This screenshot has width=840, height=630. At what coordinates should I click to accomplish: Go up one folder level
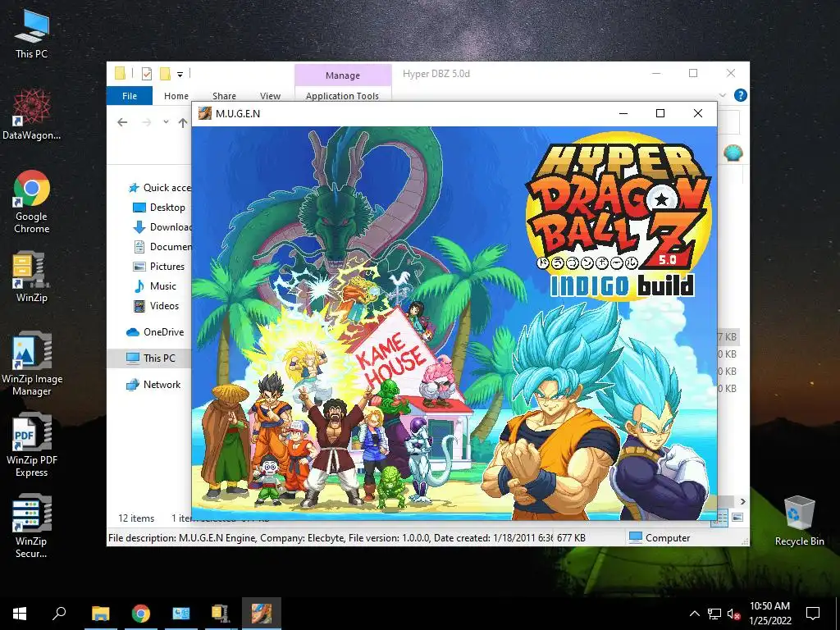[x=183, y=123]
